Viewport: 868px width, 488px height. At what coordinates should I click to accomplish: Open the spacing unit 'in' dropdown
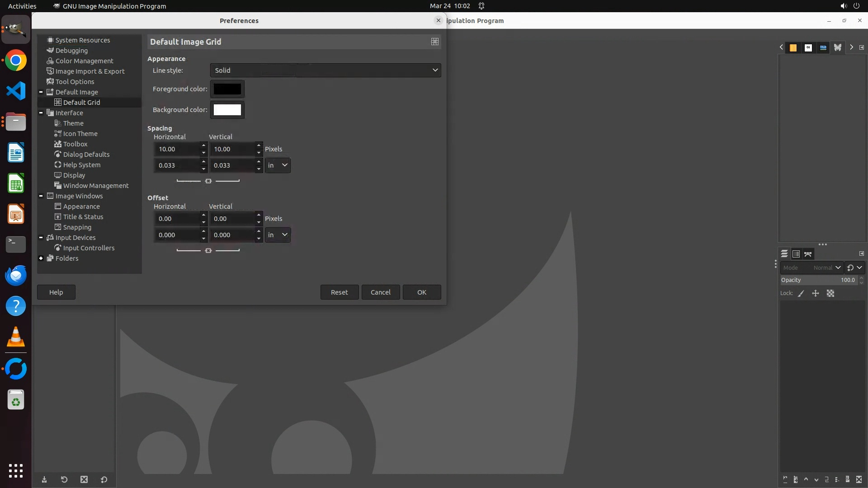[278, 165]
